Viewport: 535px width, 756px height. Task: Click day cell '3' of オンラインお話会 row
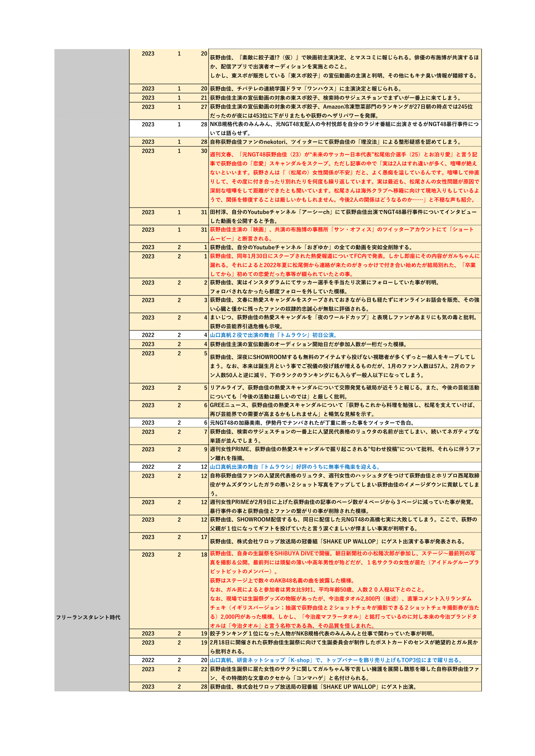206,300
